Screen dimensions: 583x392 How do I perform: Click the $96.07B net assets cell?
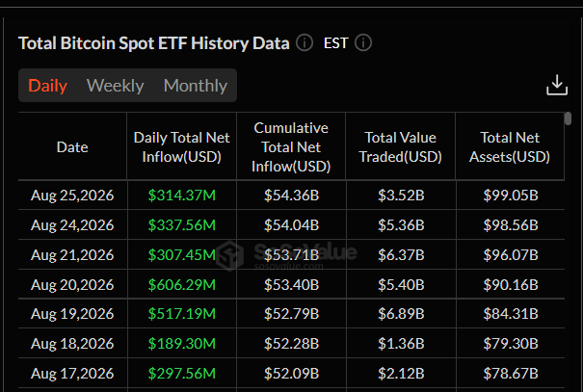tap(511, 255)
